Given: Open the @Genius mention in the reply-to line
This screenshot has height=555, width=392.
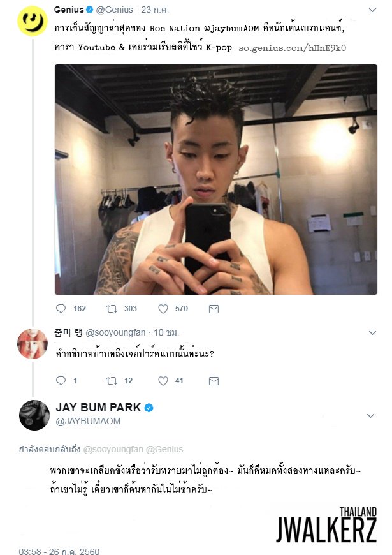Looking at the screenshot, I should tap(164, 449).
